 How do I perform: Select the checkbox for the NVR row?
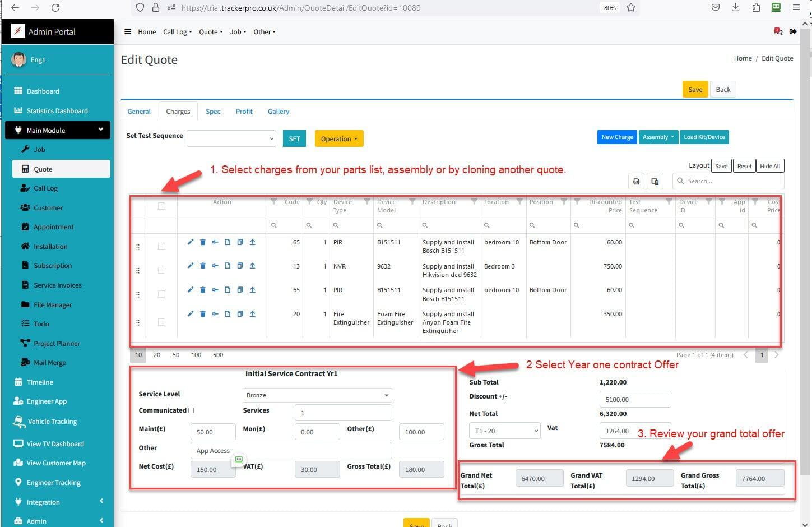pyautogui.click(x=161, y=270)
